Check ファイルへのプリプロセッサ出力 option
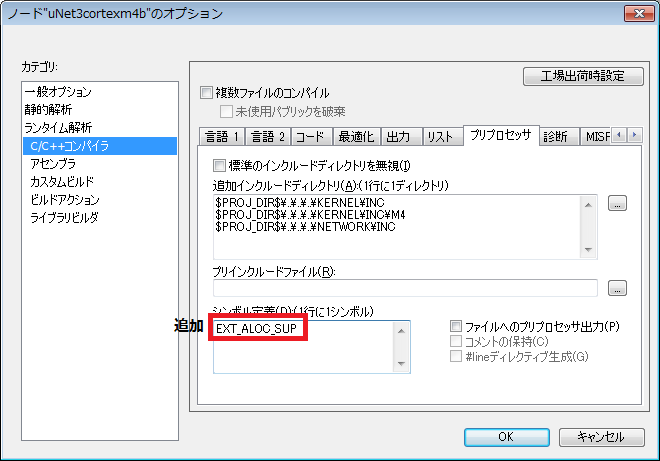Viewport: 660px width, 461px height. [x=457, y=326]
